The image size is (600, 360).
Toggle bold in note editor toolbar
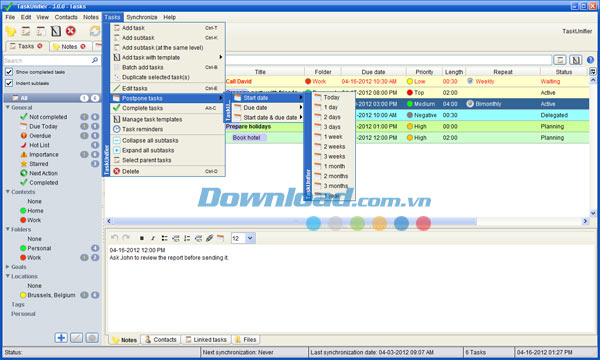[x=142, y=238]
